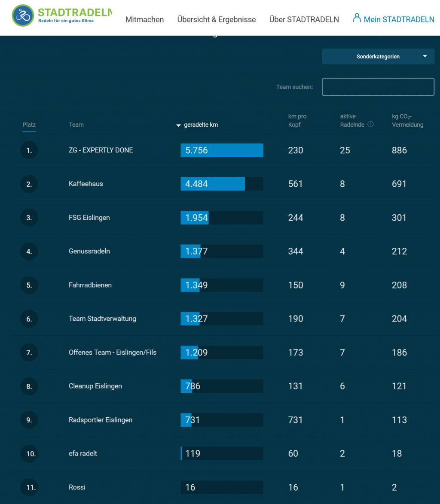Click the rank 11 badge for Rossi
The height and width of the screenshot is (504, 440).
pyautogui.click(x=29, y=487)
